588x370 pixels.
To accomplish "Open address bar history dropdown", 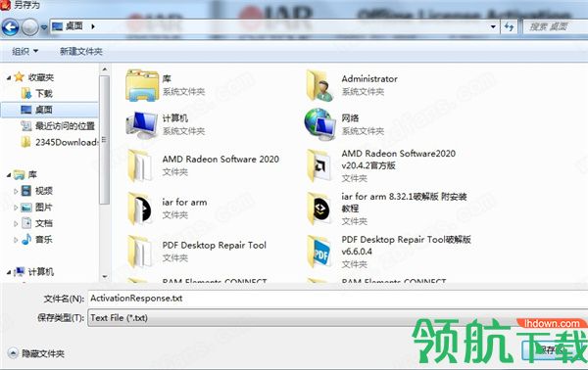I will (494, 26).
